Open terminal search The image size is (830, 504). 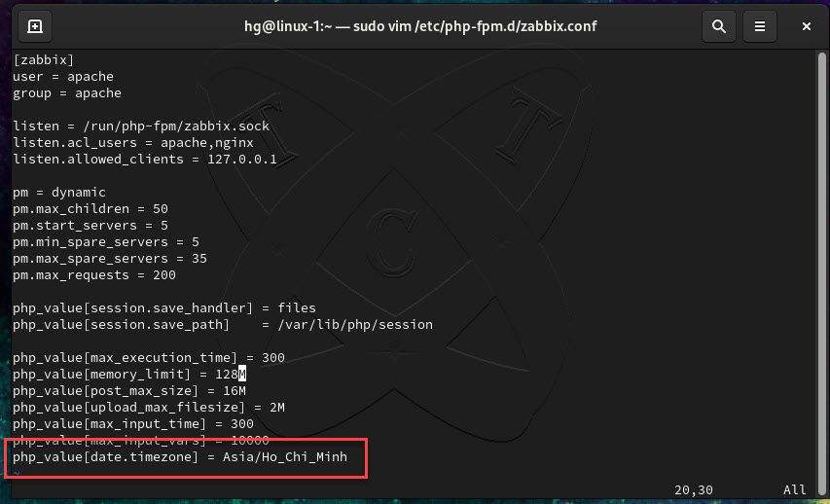[x=718, y=26]
